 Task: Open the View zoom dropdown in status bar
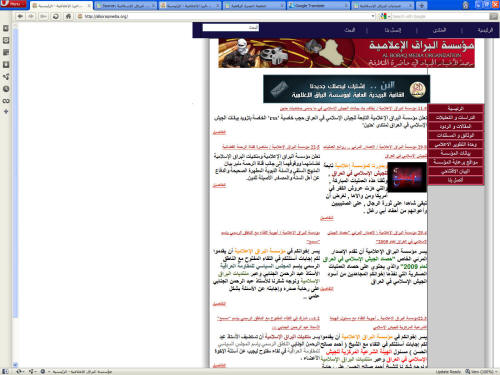[481, 371]
